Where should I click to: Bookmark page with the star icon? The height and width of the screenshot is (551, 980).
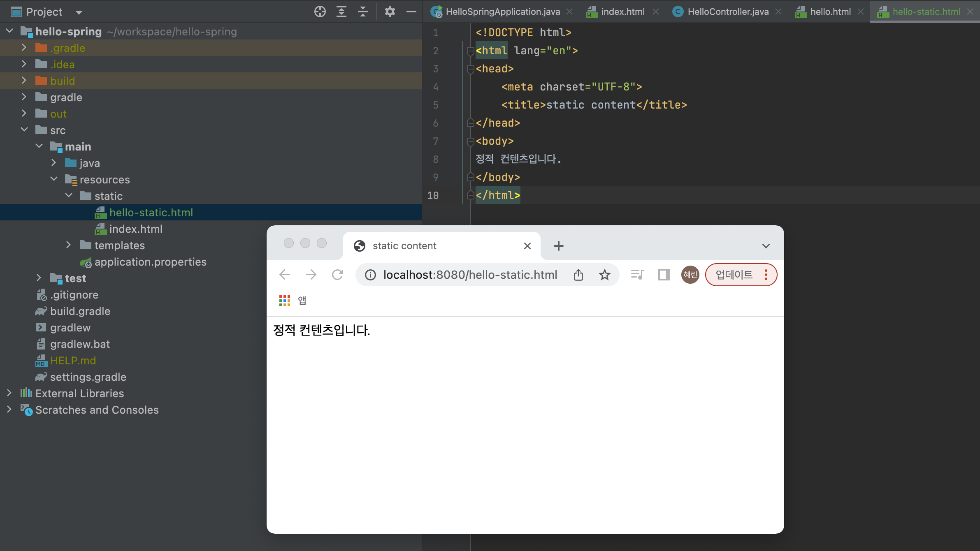pos(604,275)
